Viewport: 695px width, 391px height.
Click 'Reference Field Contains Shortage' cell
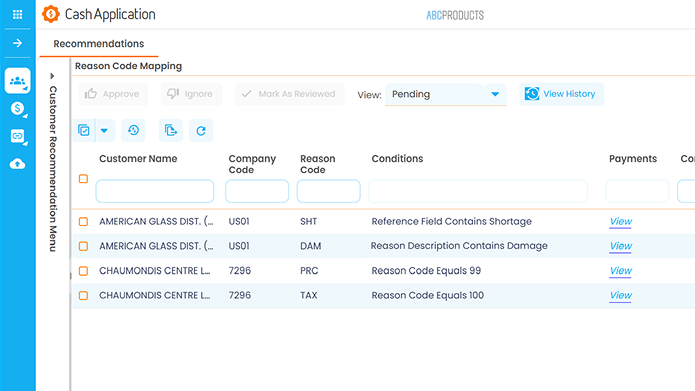451,221
